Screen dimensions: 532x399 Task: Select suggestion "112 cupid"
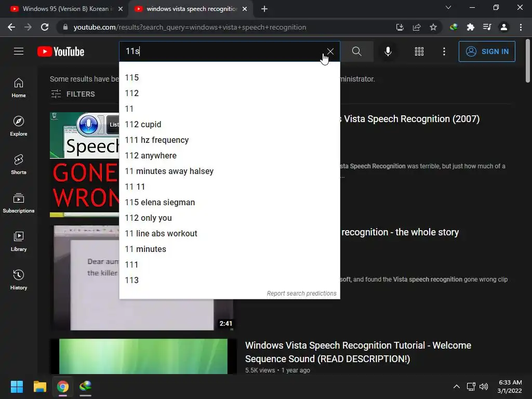tap(229, 125)
